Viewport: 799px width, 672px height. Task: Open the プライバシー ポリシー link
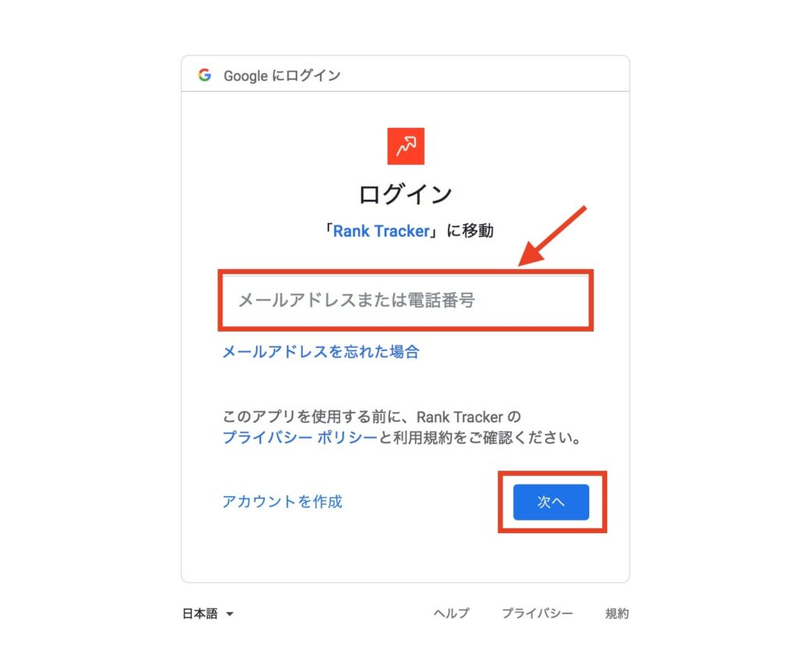pos(300,437)
